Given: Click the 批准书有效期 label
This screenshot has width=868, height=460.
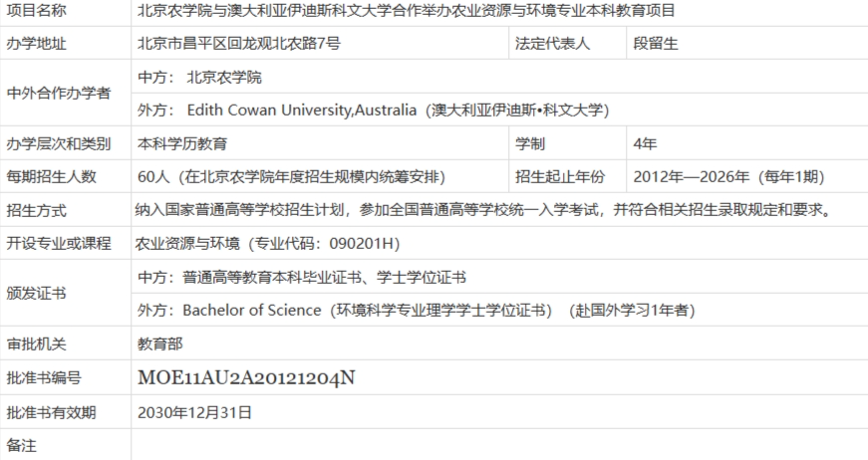Looking at the screenshot, I should (x=51, y=412).
